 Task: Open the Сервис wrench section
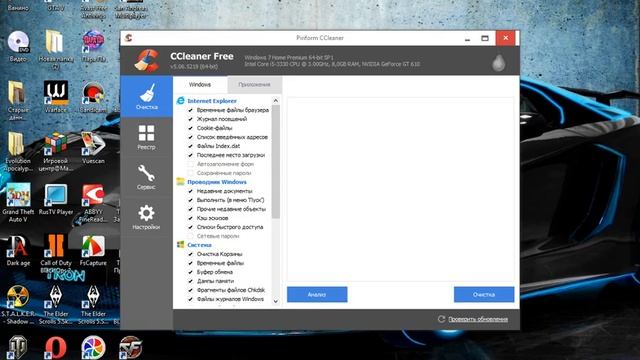click(x=147, y=177)
